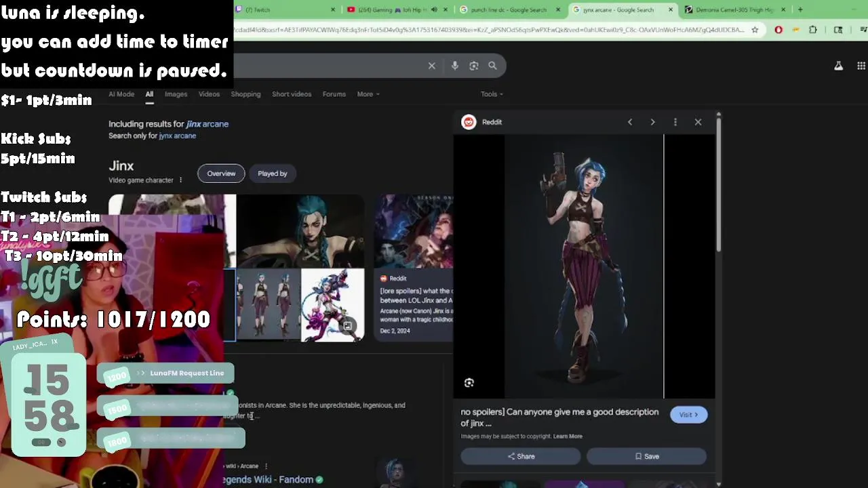The width and height of the screenshot is (868, 488).
Task: Select the Short videos search filter
Action: tap(292, 94)
